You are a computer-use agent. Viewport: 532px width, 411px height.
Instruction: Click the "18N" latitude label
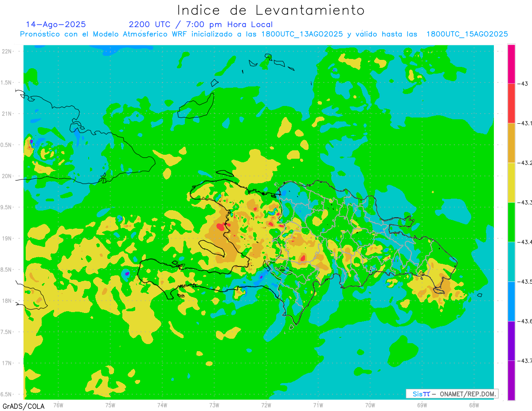pyautogui.click(x=6, y=301)
